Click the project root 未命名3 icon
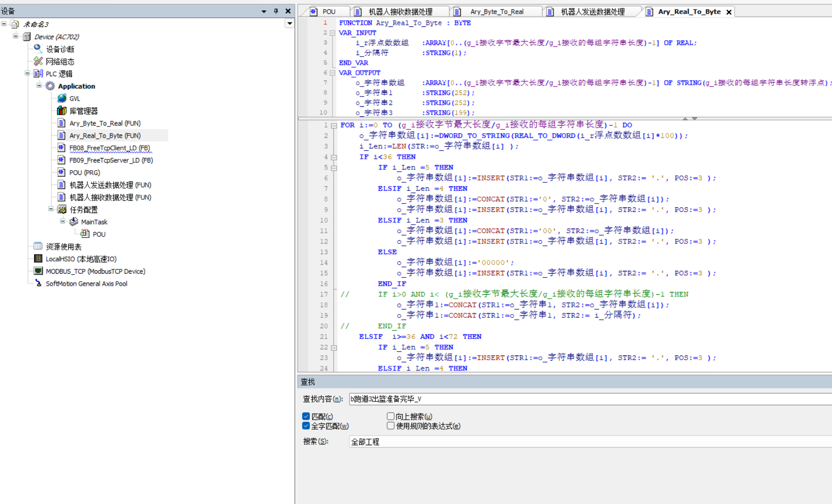The image size is (832, 504). point(15,24)
